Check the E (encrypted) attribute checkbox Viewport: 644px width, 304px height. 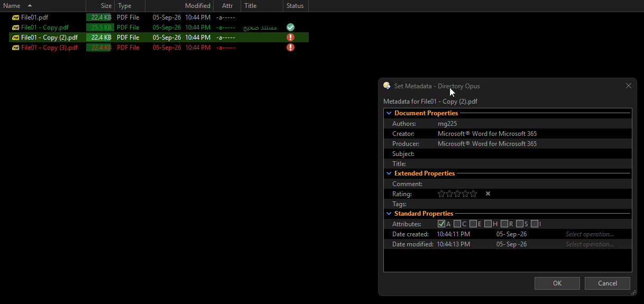(x=473, y=224)
